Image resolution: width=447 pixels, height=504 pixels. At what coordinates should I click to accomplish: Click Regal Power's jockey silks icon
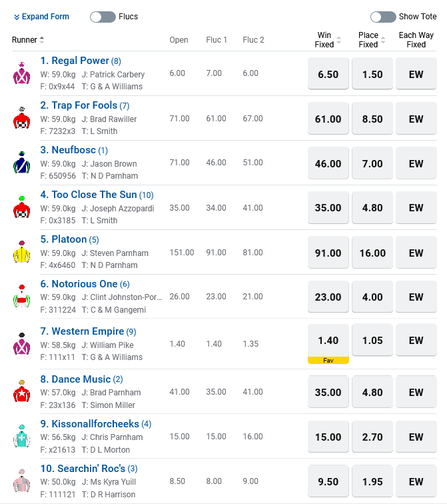coord(22,73)
